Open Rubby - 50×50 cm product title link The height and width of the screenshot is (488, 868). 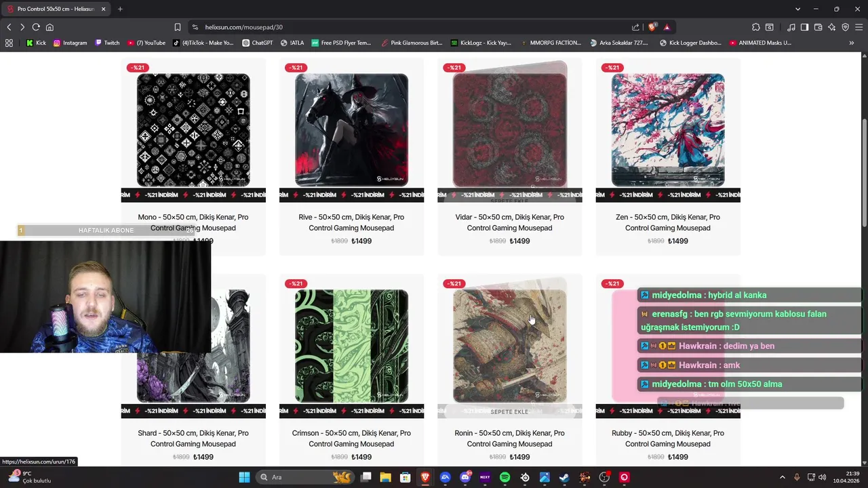668,439
